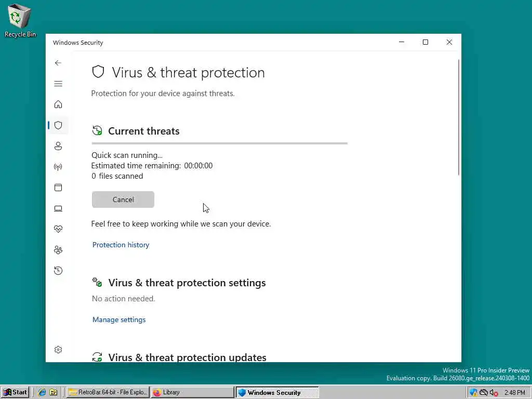Open Family options sidebar icon
Viewport: 532px width, 399px height.
(x=58, y=250)
